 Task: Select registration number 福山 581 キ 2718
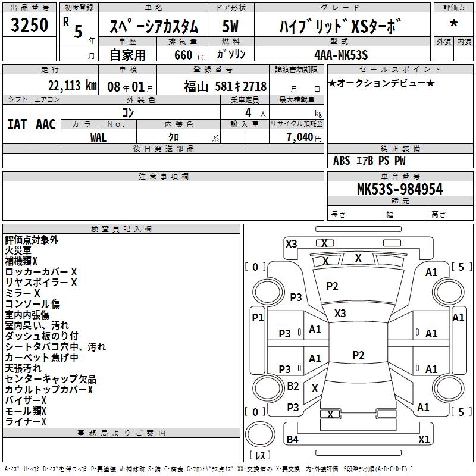point(226,87)
